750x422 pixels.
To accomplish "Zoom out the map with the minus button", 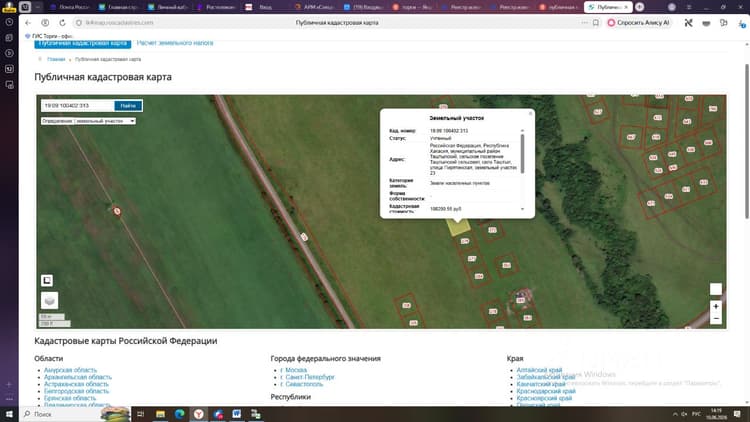I will (716, 318).
